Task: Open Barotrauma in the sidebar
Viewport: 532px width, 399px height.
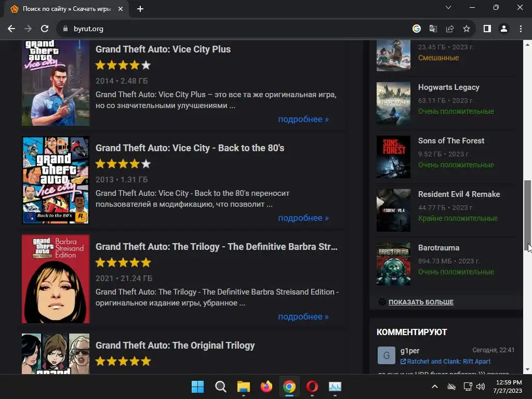Action: [x=438, y=248]
